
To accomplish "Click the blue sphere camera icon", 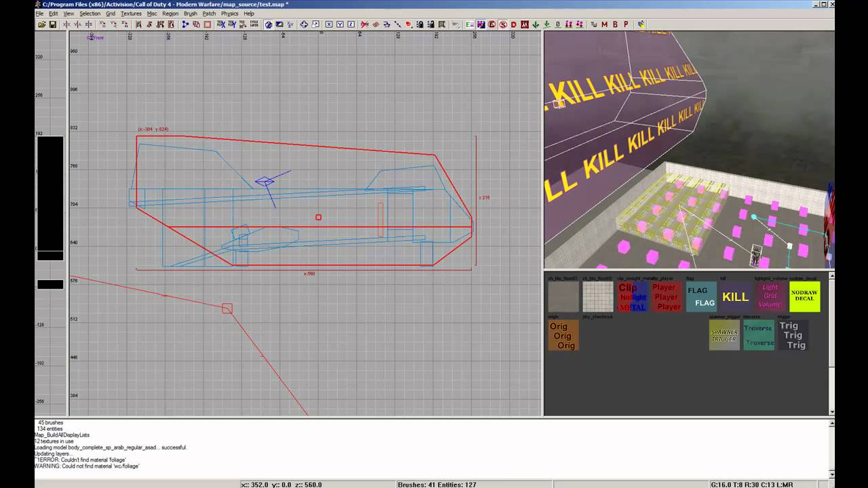I will [269, 24].
